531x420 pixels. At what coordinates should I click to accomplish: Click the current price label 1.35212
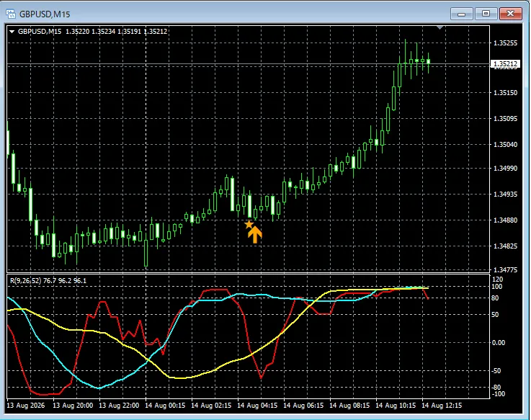tap(505, 63)
